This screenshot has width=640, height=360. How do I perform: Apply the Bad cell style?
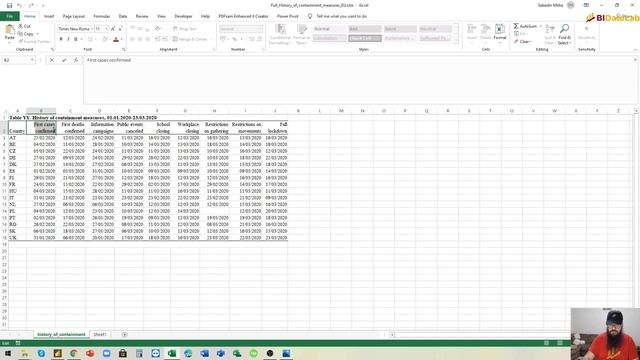[x=365, y=29]
